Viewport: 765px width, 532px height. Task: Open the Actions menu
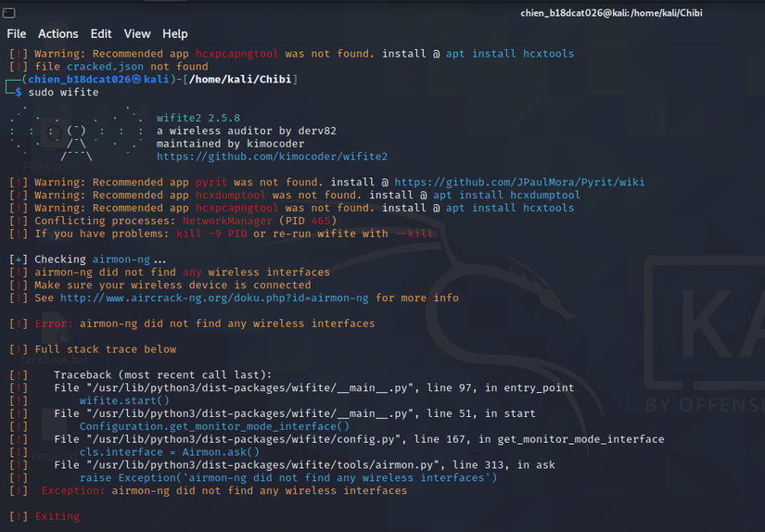tap(58, 33)
